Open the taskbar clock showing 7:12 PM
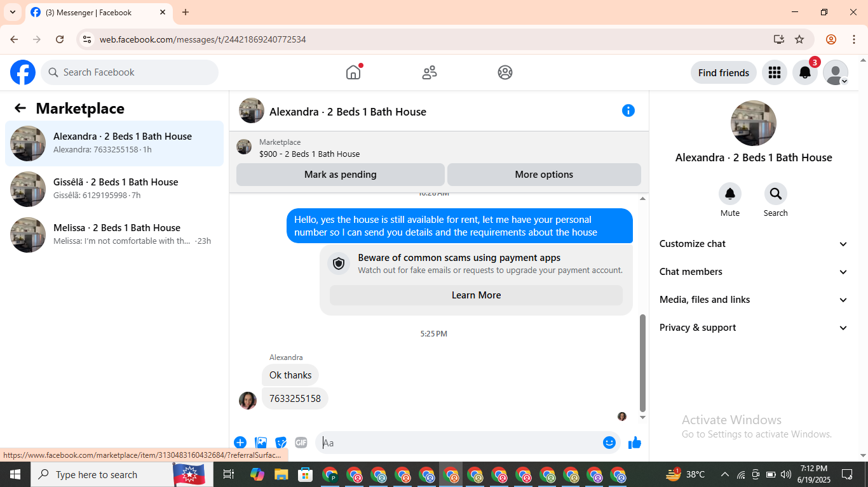 point(813,474)
